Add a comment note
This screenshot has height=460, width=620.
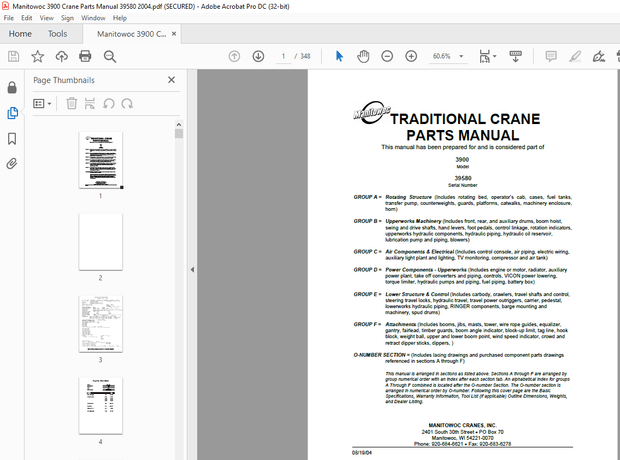(551, 57)
